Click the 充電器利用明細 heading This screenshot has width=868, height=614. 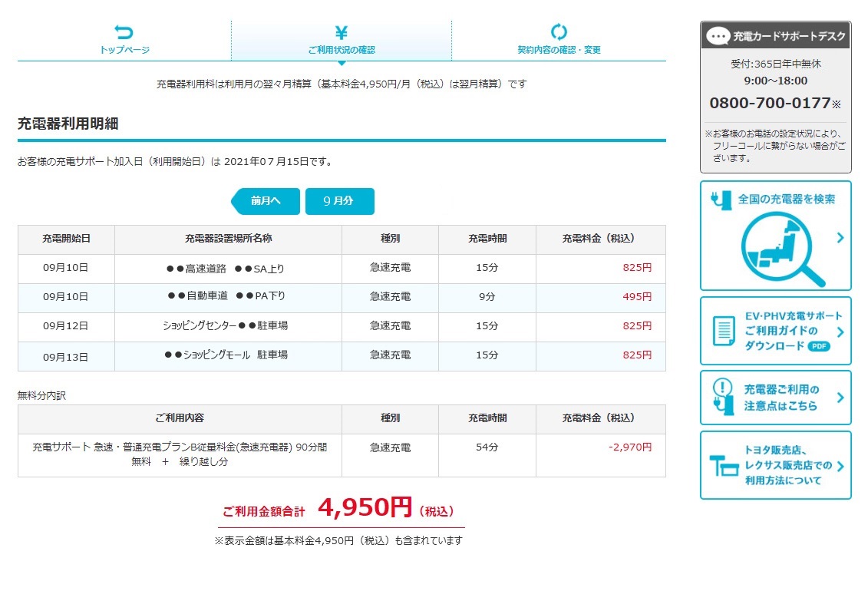[x=68, y=124]
